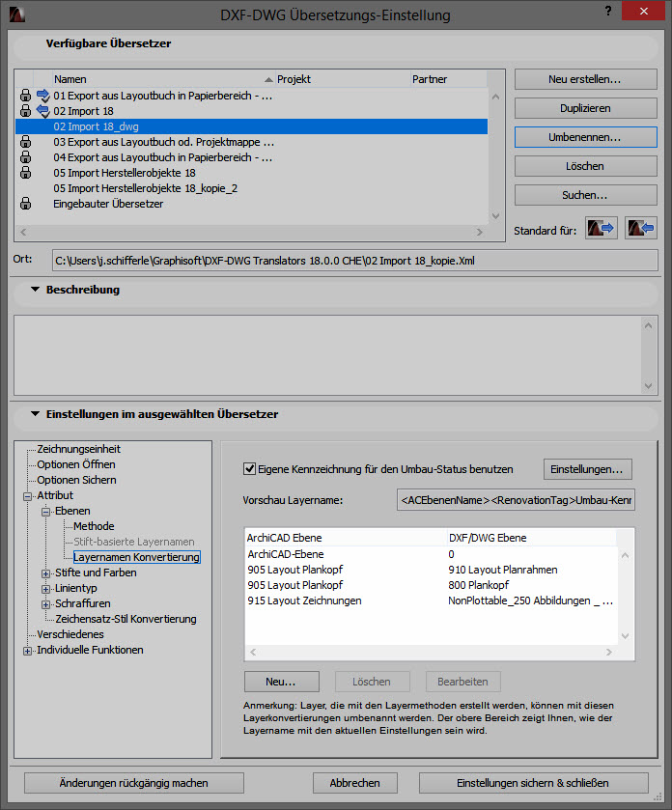The width and height of the screenshot is (672, 810).
Task: Click Neu erstellen button
Action: 585,79
